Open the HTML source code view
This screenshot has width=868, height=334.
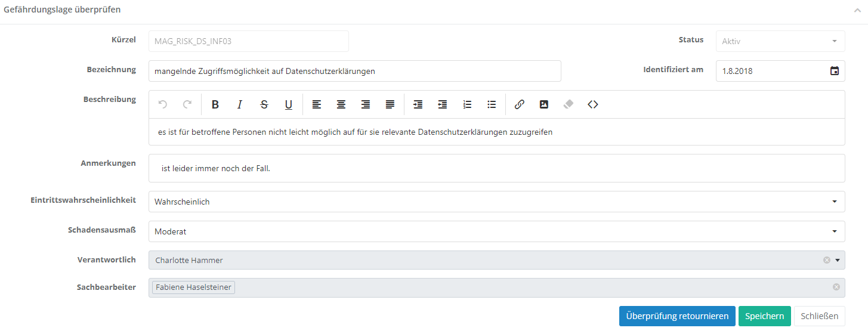click(x=592, y=104)
